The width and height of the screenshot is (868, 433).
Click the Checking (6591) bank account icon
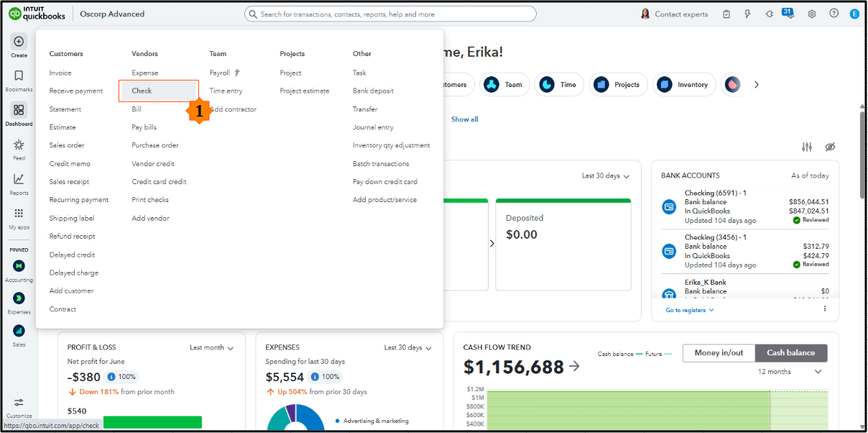669,206
